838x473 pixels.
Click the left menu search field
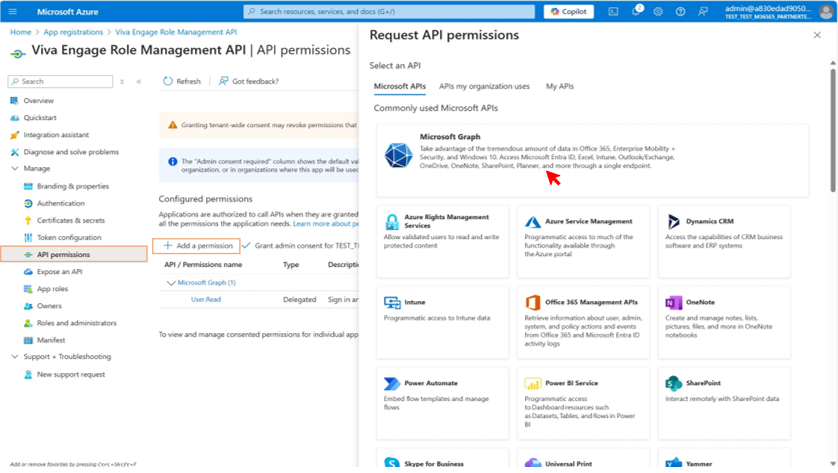click(x=60, y=81)
